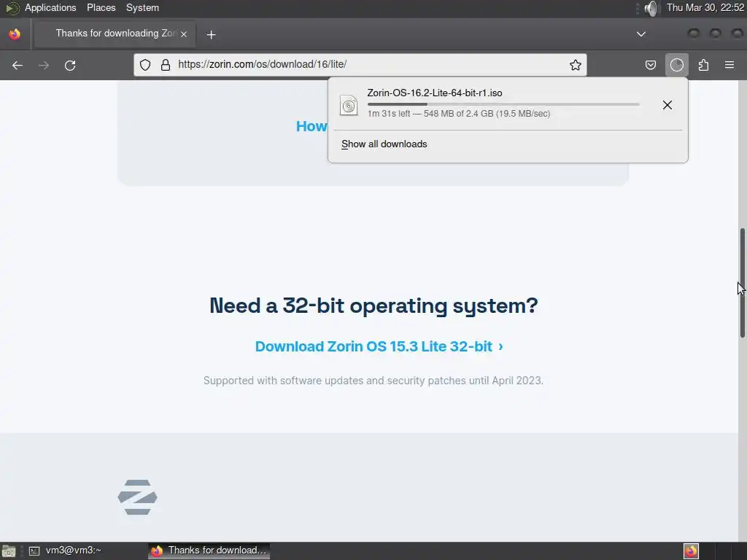Toggle the downloads toolbar button
The height and width of the screenshot is (560, 747).
(x=677, y=65)
